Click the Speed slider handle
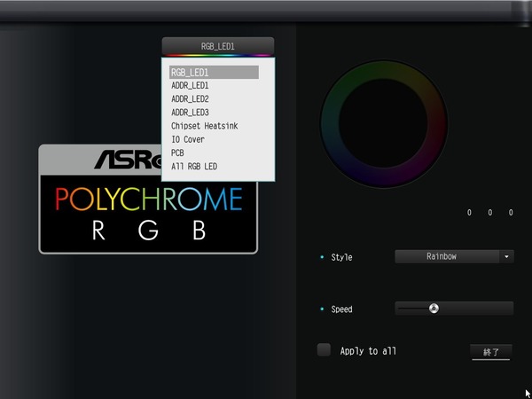The image size is (532, 399). tap(434, 309)
